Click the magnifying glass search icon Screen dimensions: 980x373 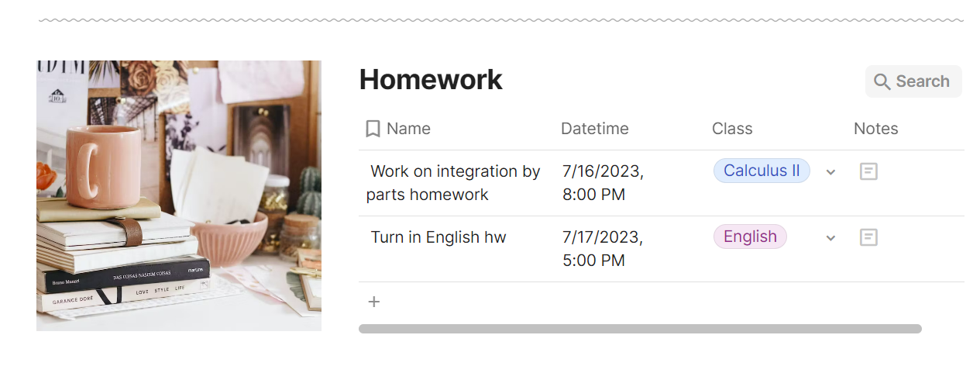tap(882, 81)
